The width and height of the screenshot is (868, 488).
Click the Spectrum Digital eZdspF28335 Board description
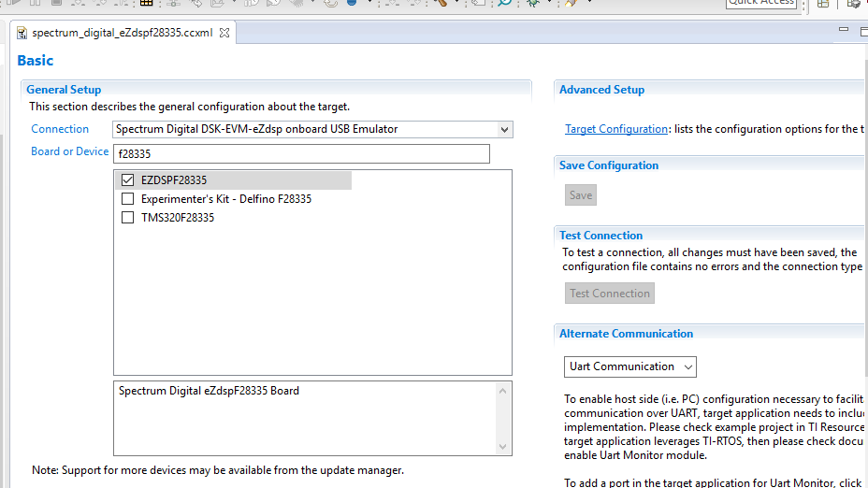(209, 391)
